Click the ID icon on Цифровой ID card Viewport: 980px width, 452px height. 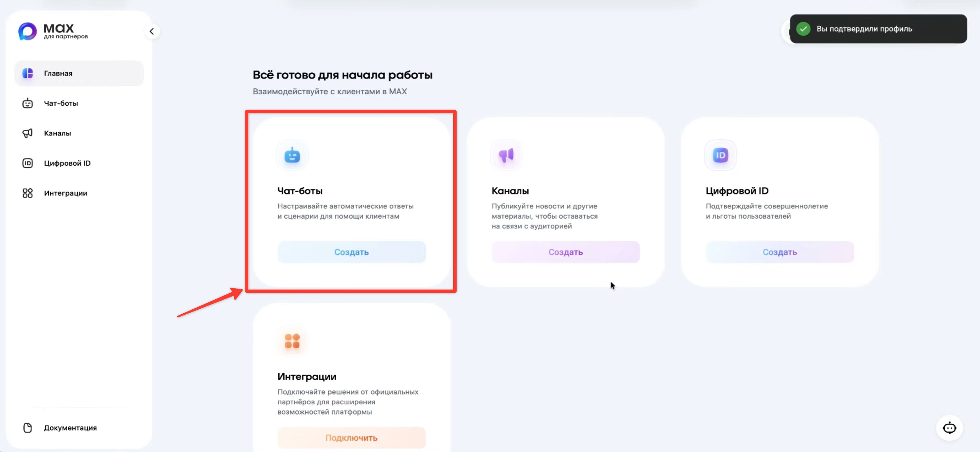click(721, 155)
